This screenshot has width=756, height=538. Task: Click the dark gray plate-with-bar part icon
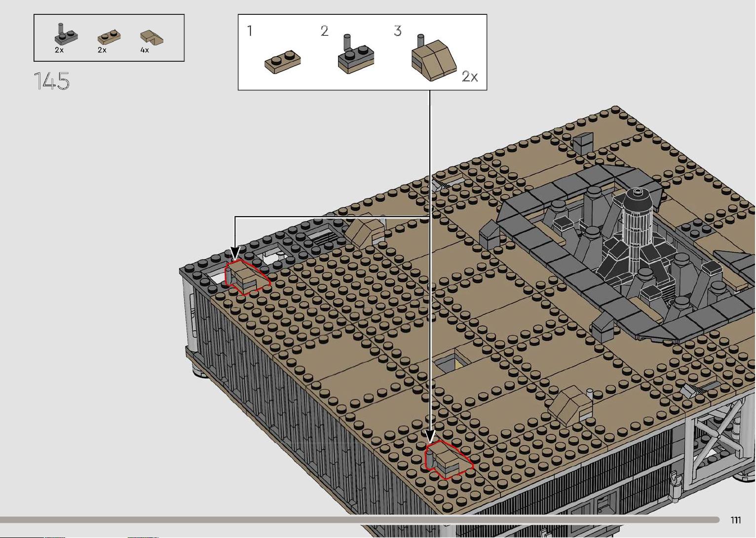click(x=66, y=34)
